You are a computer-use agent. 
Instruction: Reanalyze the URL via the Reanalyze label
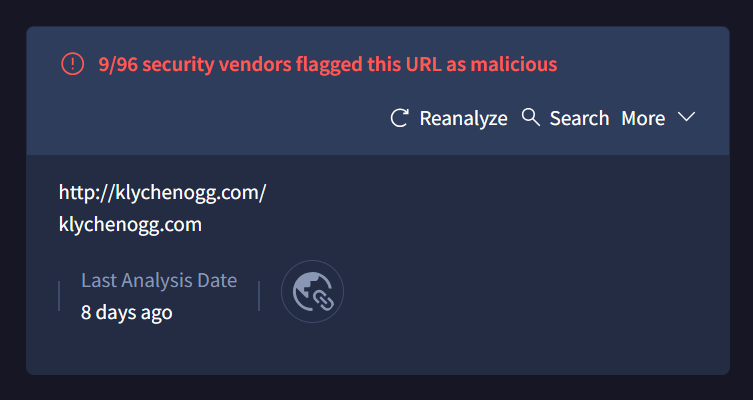point(463,119)
